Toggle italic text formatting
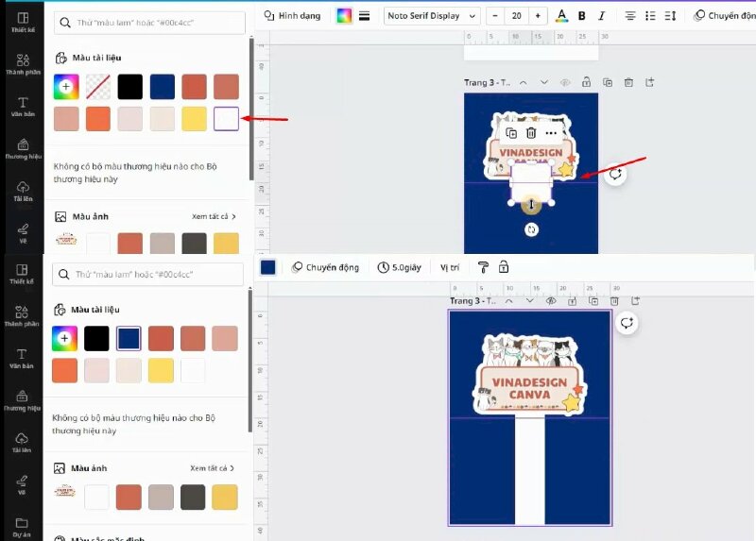This screenshot has height=541, width=756. click(599, 15)
